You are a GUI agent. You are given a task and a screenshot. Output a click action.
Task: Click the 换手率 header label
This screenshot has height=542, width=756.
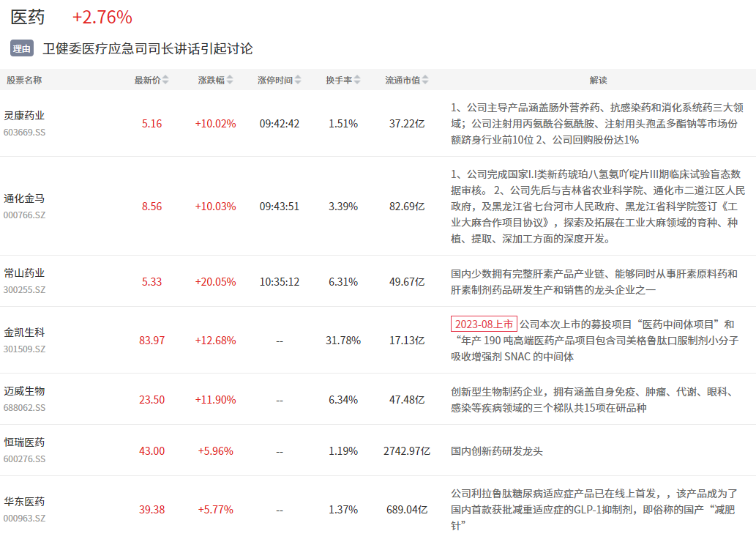pos(339,80)
